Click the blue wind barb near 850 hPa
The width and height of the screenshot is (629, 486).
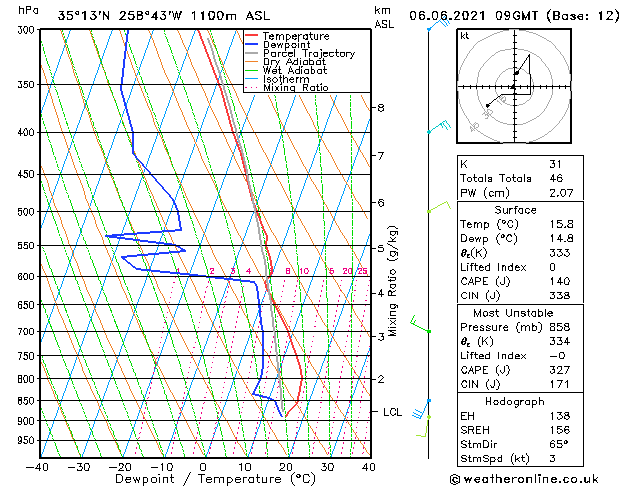coord(421,408)
